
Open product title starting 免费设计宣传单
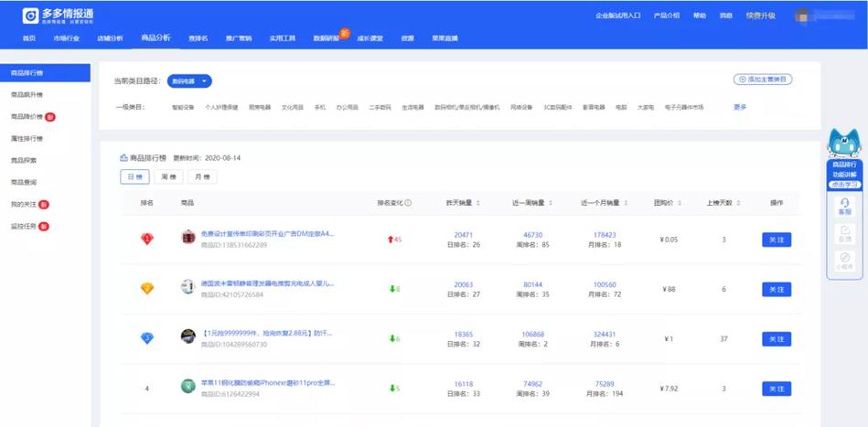click(267, 234)
